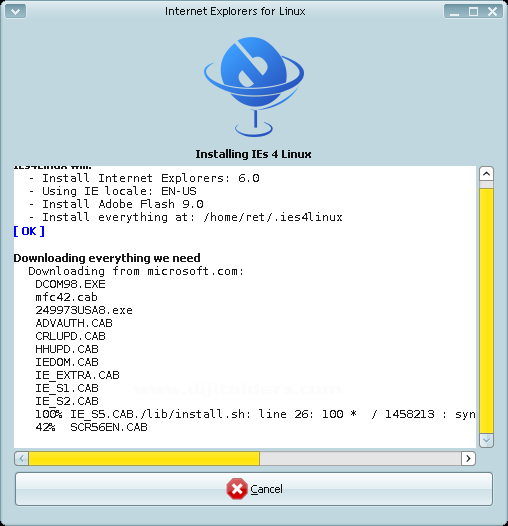Select the IE_S2.CAB line
The height and width of the screenshot is (526, 508).
tap(67, 401)
